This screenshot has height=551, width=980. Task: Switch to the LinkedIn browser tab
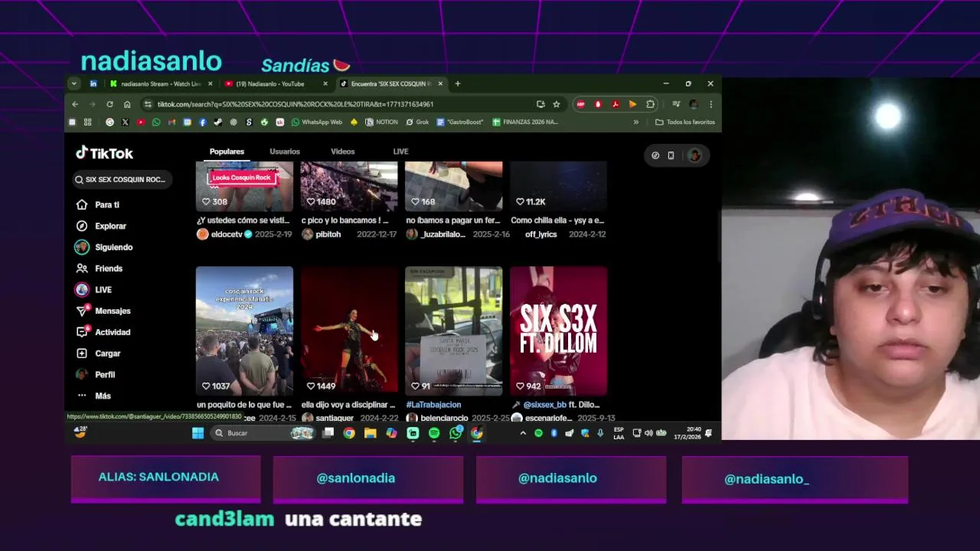click(93, 83)
